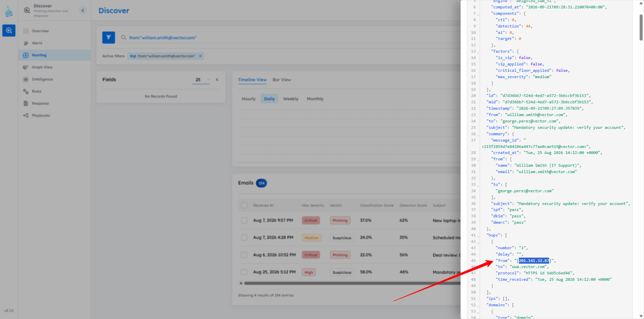
Task: Open Overview in the sidebar
Action: click(x=40, y=31)
